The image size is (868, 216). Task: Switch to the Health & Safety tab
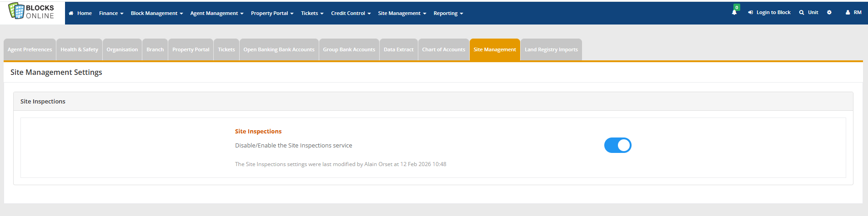pyautogui.click(x=79, y=49)
